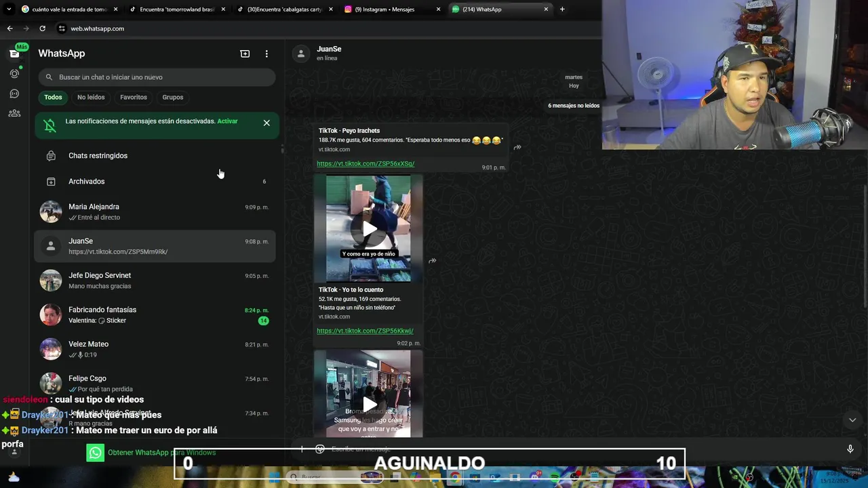Viewport: 868px width, 488px height.
Task: Click the browser address bar
Action: 325,28
